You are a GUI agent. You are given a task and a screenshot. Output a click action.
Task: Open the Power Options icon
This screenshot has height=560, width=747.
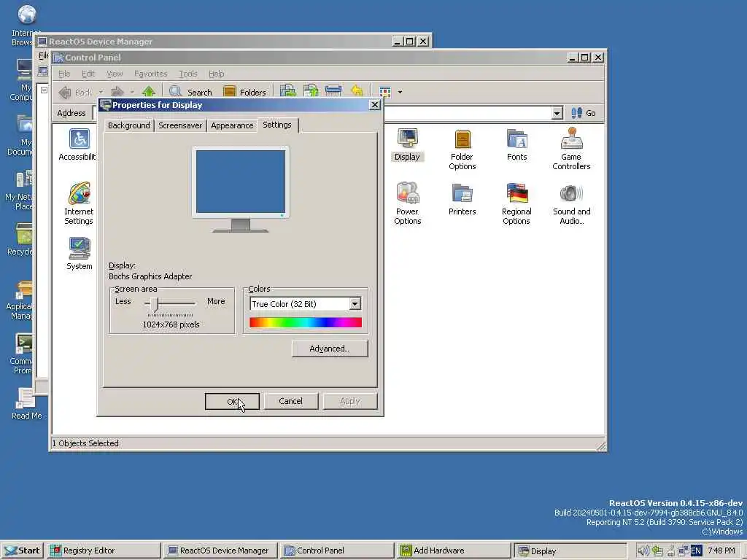(x=407, y=203)
